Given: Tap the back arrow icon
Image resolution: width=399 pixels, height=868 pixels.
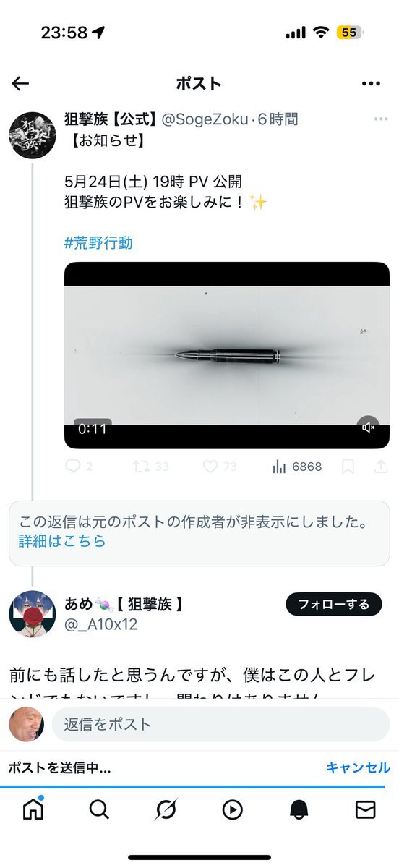Looking at the screenshot, I should 20,83.
